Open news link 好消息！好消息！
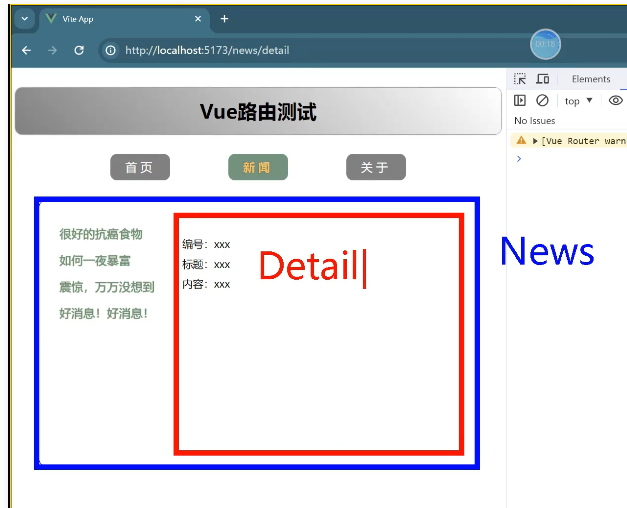This screenshot has height=508, width=627. [x=104, y=314]
